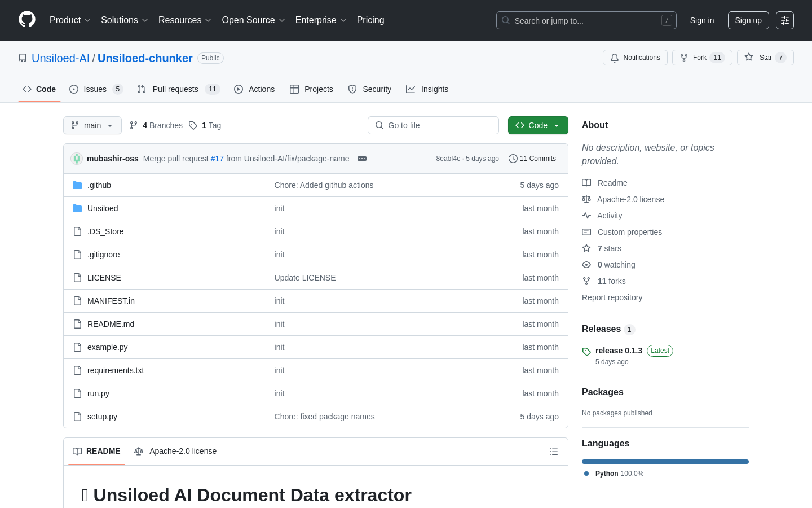Expand the Enterprise menu

click(x=321, y=20)
